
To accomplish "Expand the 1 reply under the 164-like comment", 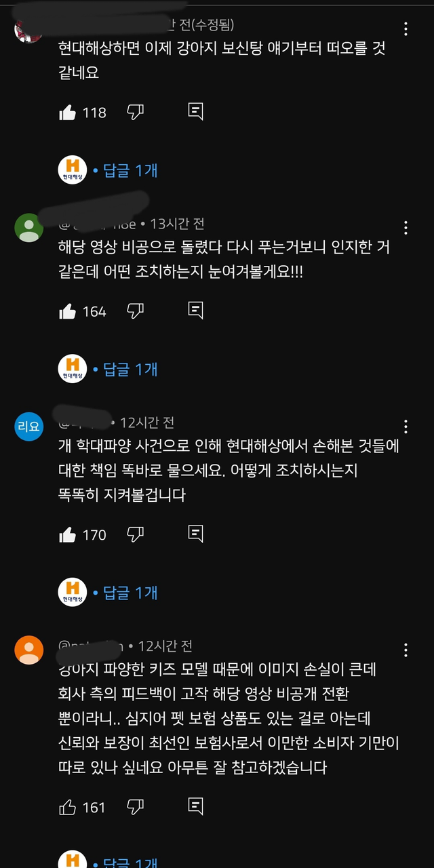I will click(130, 369).
